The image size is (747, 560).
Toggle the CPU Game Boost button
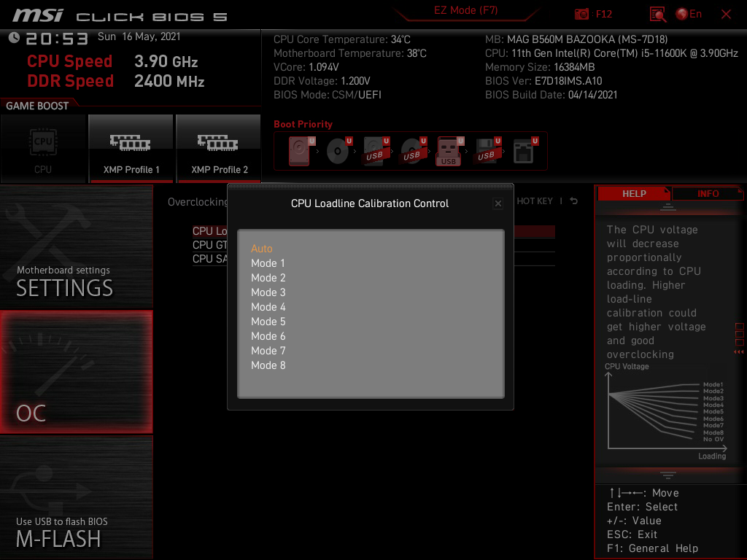[43, 149]
